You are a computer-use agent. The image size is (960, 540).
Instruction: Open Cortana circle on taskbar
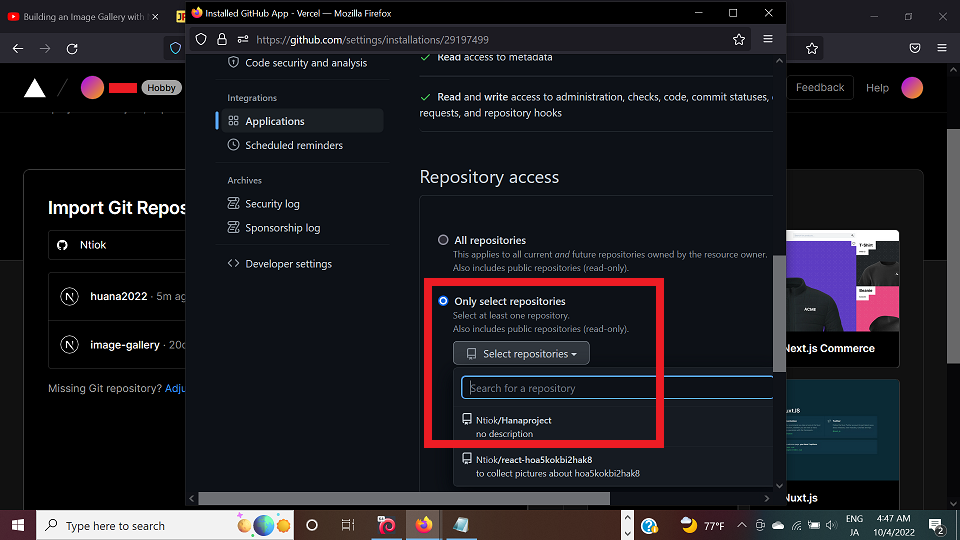pyautogui.click(x=312, y=525)
